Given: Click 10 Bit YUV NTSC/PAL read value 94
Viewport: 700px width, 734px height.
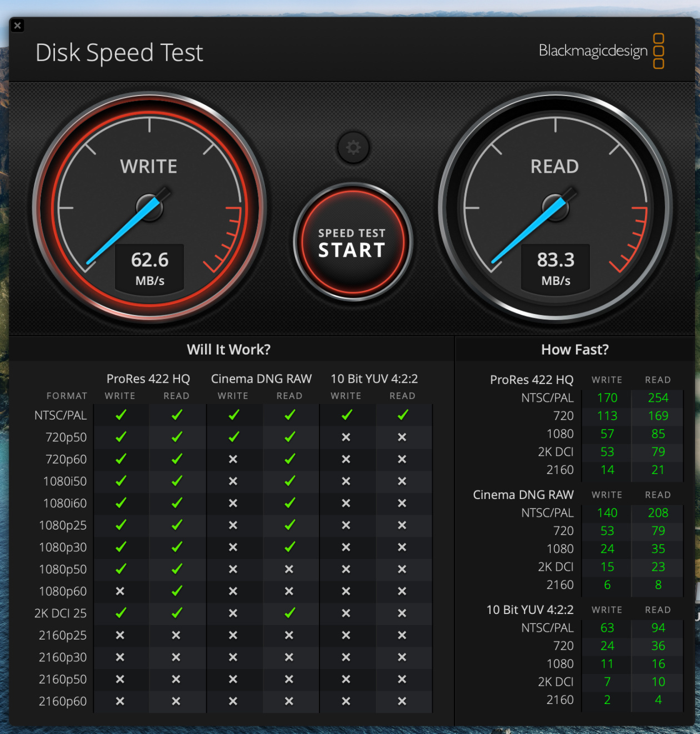Looking at the screenshot, I should point(658,628).
